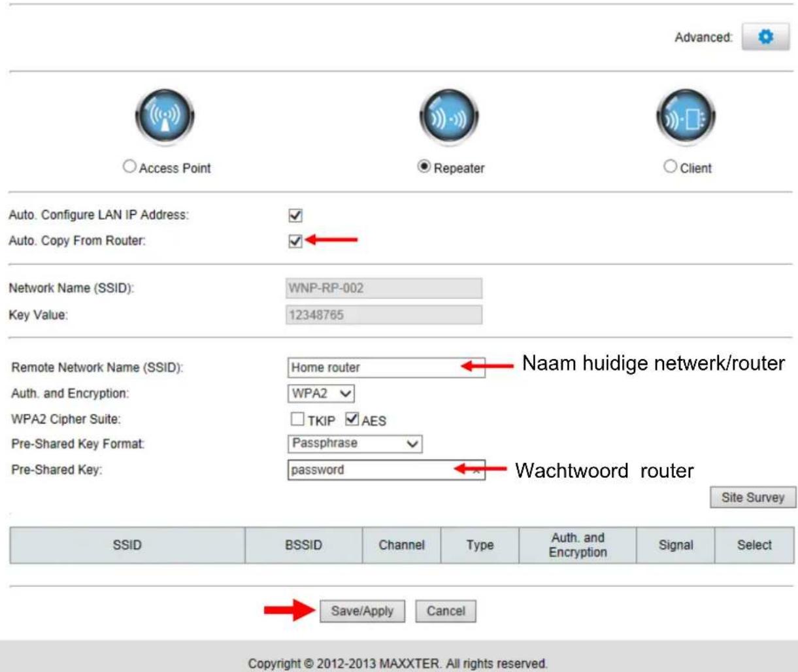Click the Channel column header

click(402, 545)
